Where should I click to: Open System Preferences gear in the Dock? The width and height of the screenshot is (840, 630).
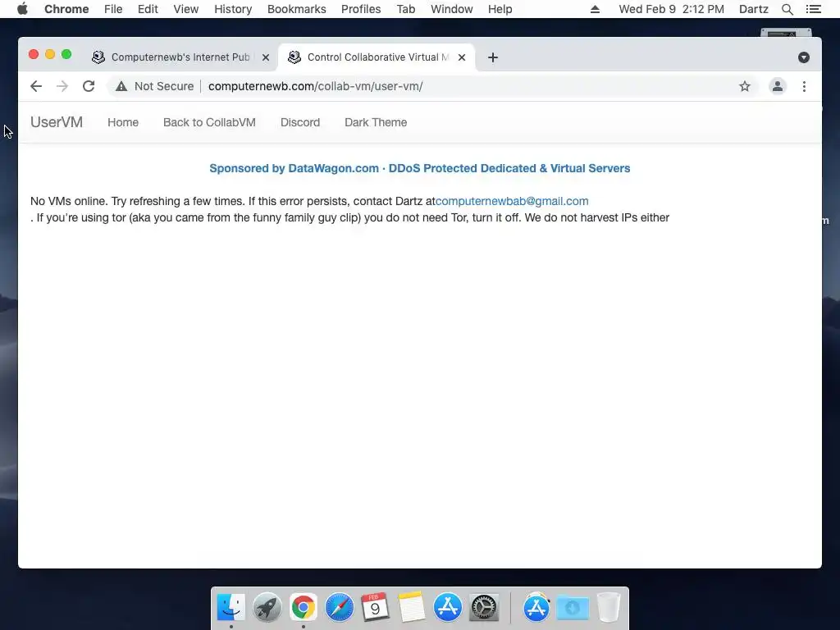484,607
